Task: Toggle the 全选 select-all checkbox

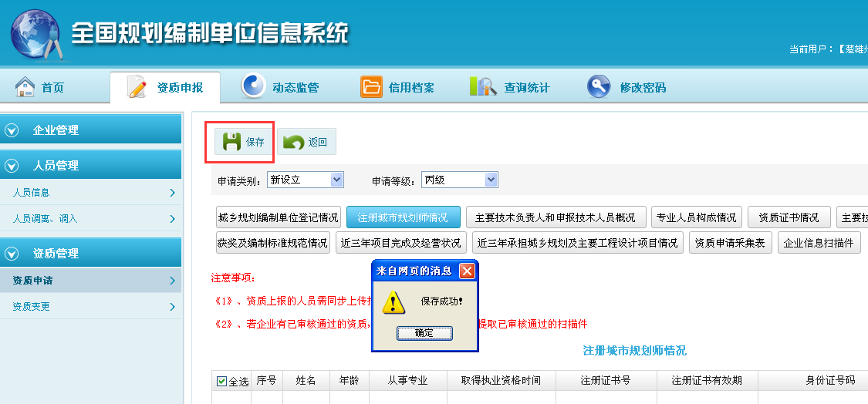Action: click(222, 382)
